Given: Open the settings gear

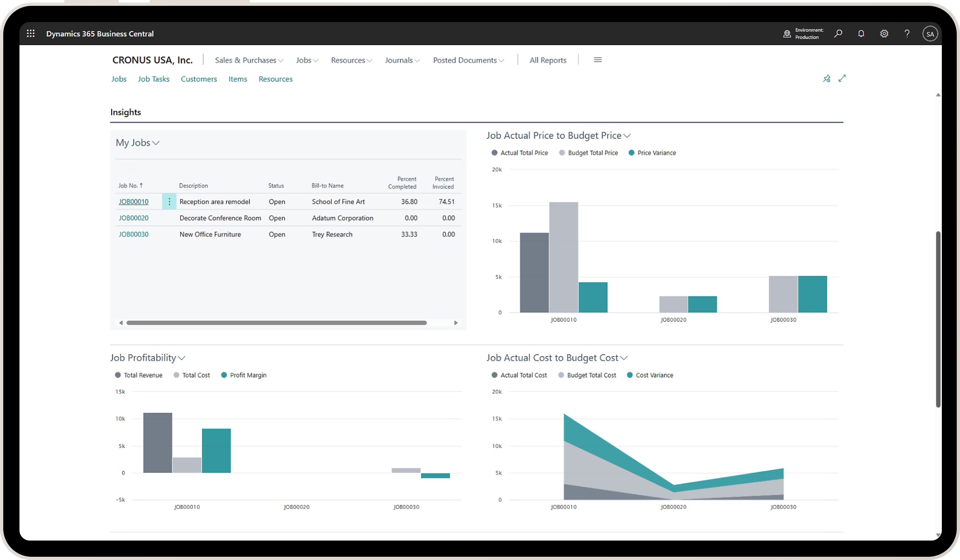Looking at the screenshot, I should 884,33.
